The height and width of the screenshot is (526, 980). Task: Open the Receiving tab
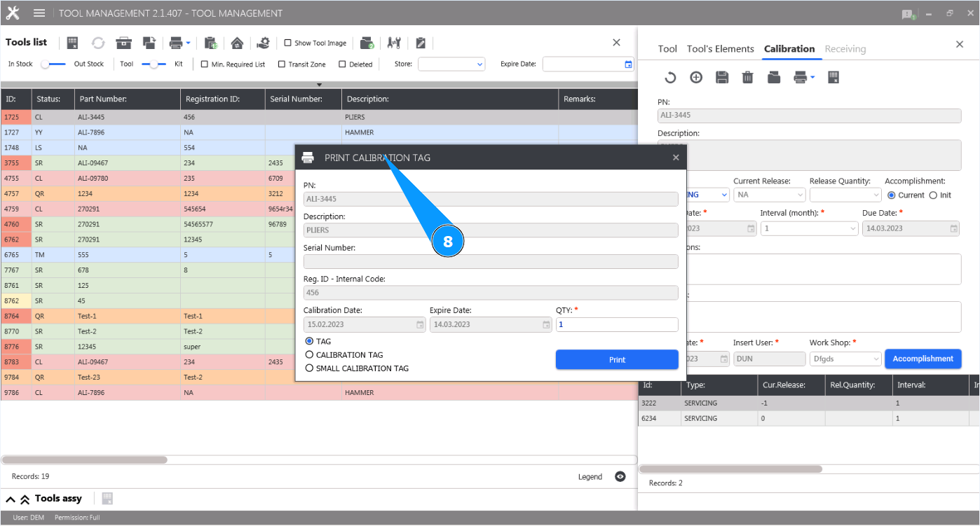(845, 49)
